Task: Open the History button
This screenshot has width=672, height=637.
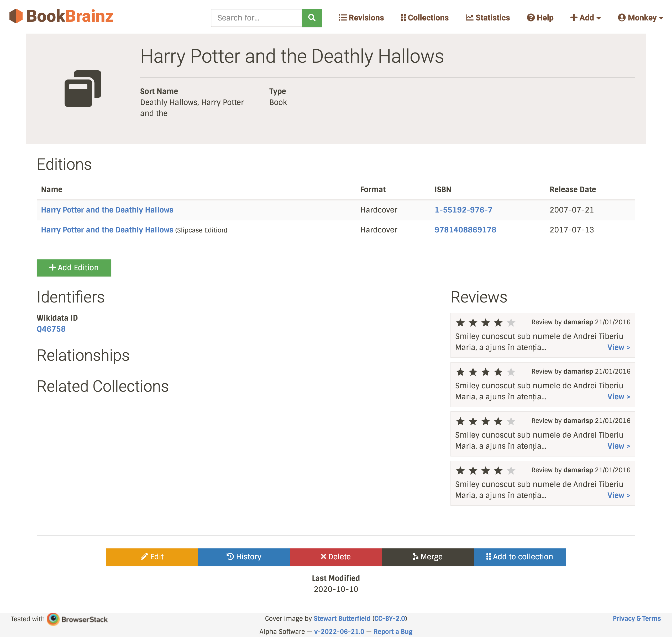Action: (244, 557)
